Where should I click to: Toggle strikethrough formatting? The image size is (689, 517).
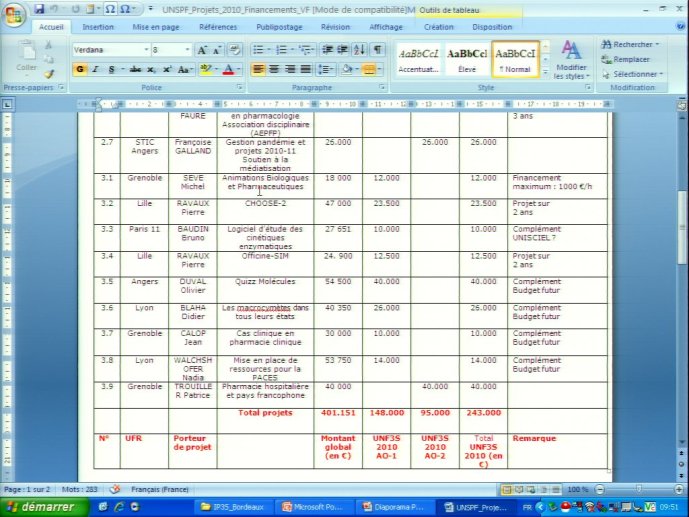coord(135,69)
